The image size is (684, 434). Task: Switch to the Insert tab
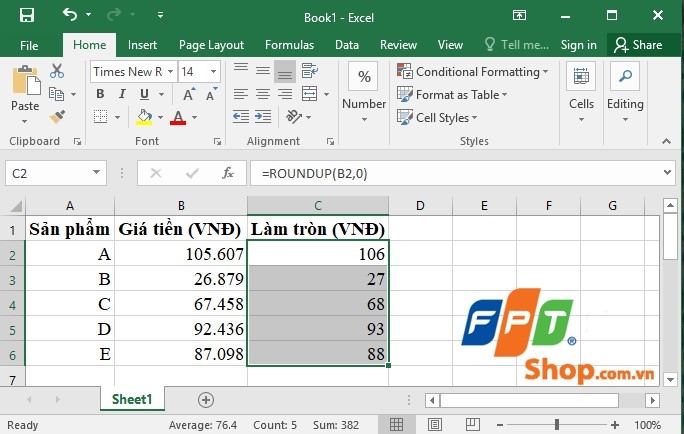(142, 45)
